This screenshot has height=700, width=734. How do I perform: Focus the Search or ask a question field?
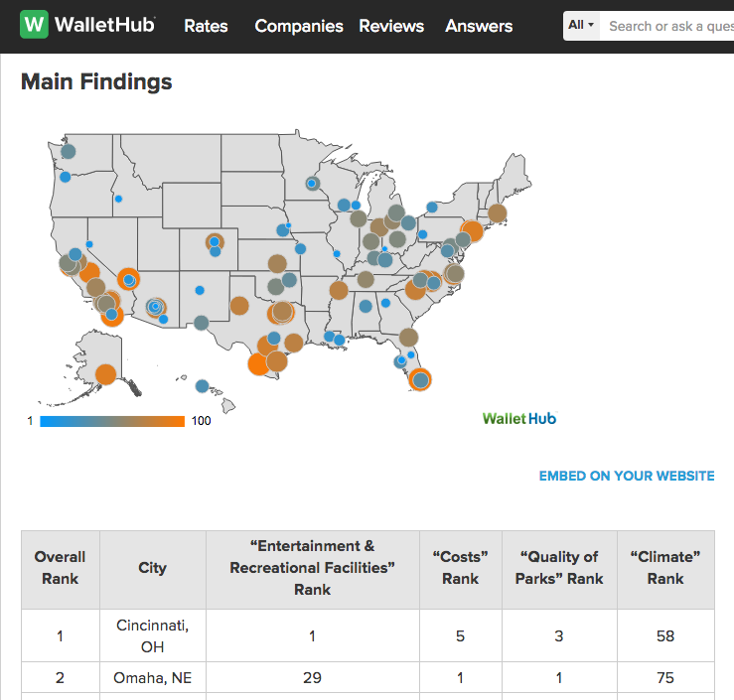(667, 26)
